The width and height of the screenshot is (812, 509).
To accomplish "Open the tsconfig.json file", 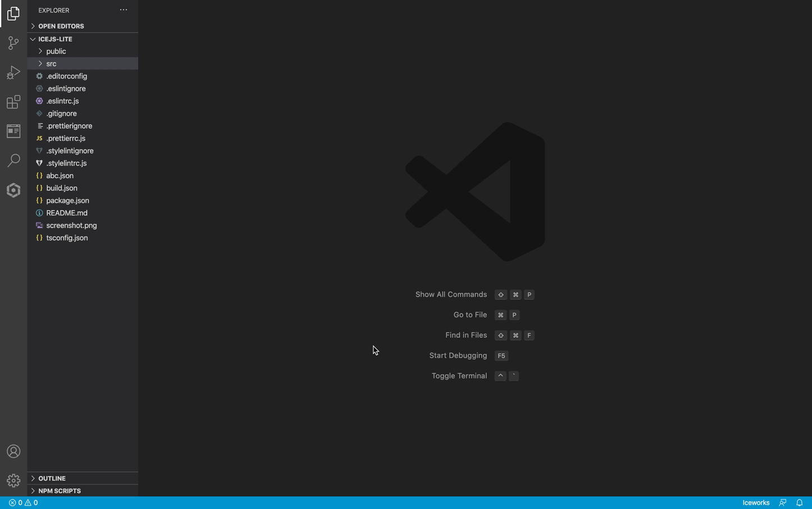I will [83, 238].
